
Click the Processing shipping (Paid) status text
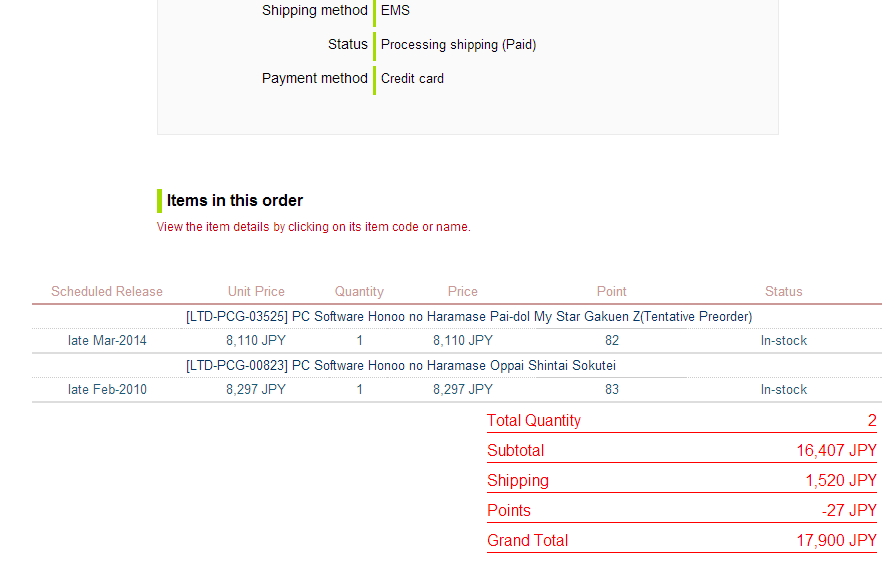[458, 45]
